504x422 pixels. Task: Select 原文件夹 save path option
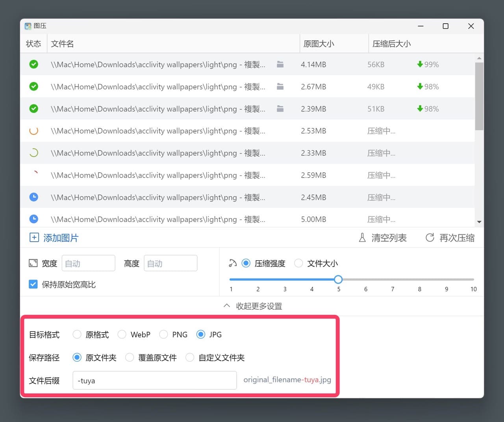77,357
